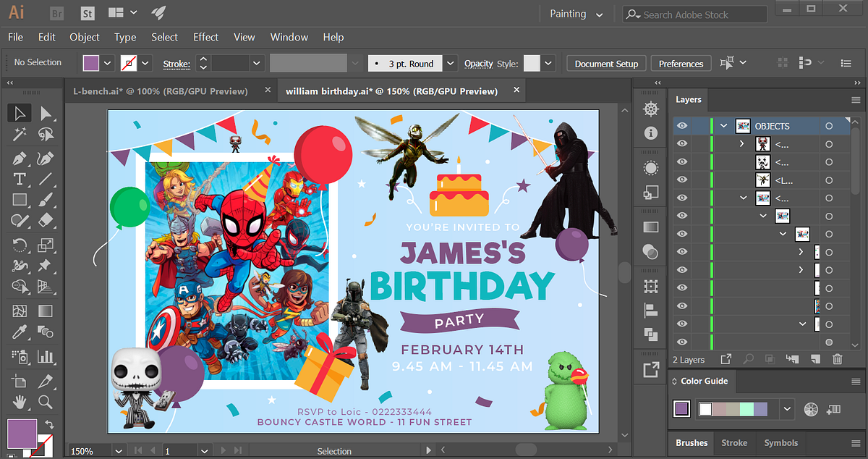This screenshot has width=868, height=459.
Task: Choose the Rotate tool
Action: [x=20, y=245]
